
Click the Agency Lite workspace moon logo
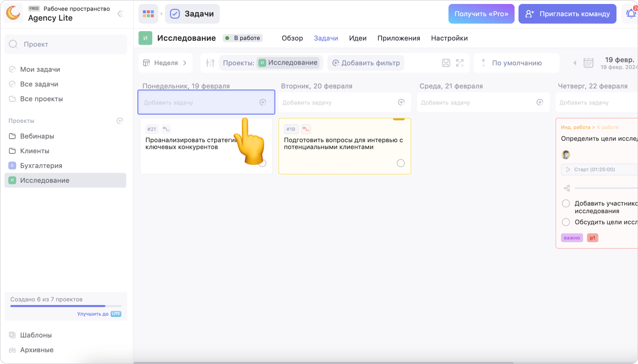click(13, 14)
